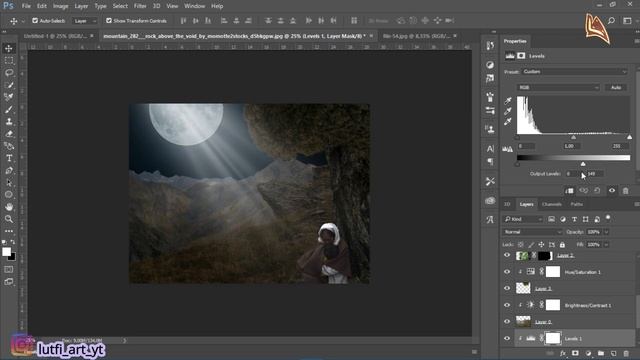The height and width of the screenshot is (360, 640).
Task: Hide the Brightness/Contrast 1 layer
Action: pyautogui.click(x=507, y=305)
